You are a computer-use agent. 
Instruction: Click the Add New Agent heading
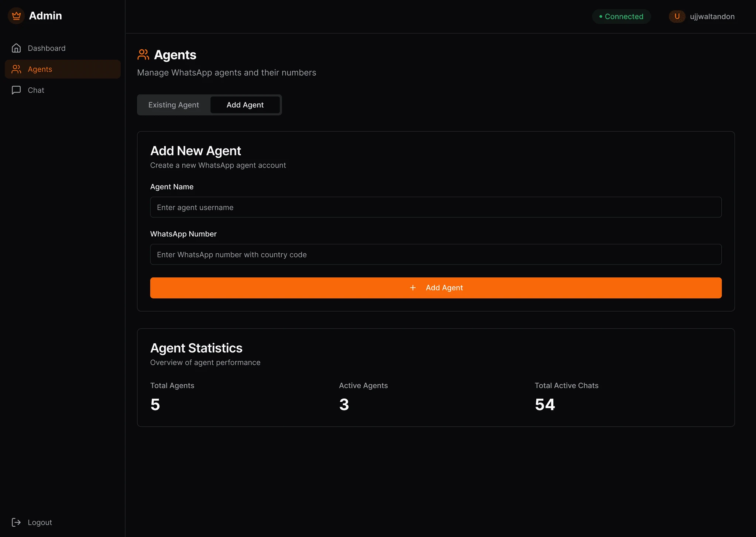(x=196, y=151)
